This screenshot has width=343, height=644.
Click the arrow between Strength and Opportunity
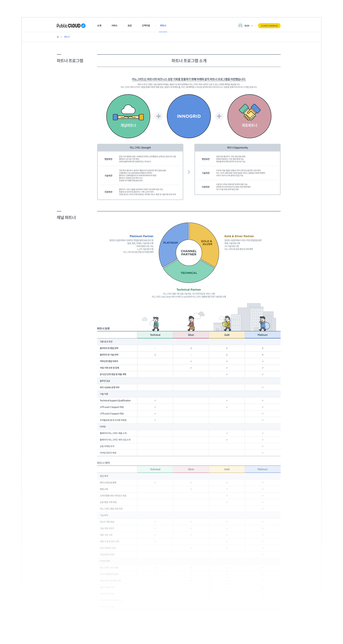pos(189,172)
